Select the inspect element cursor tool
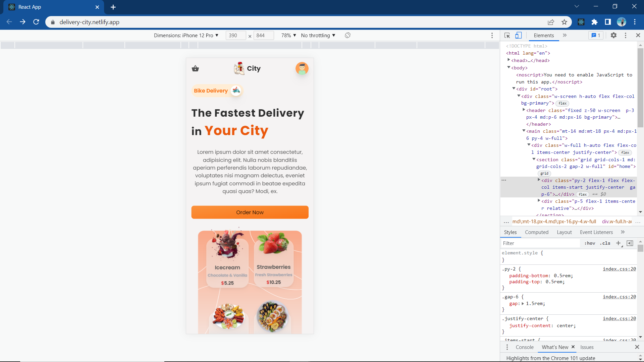The height and width of the screenshot is (362, 644). (507, 35)
